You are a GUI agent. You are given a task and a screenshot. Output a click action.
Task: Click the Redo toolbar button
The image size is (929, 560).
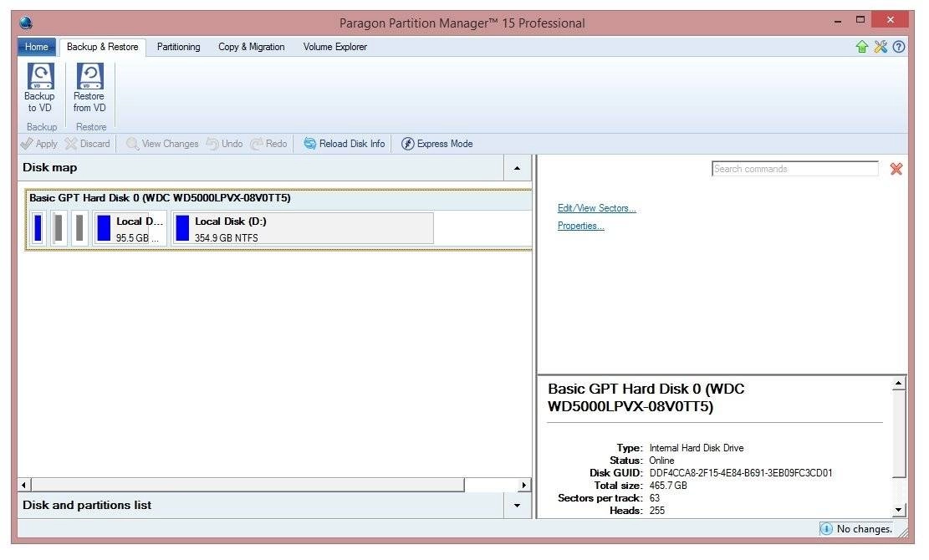268,144
